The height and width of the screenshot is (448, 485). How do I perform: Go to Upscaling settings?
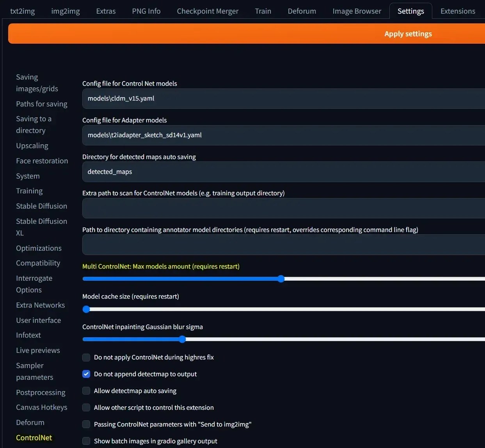(x=32, y=145)
